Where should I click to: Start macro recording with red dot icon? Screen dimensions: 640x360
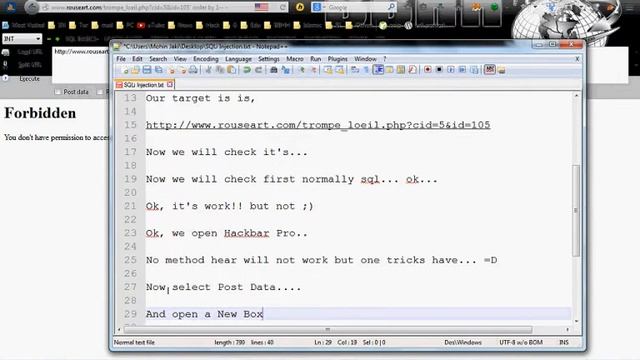click(427, 70)
